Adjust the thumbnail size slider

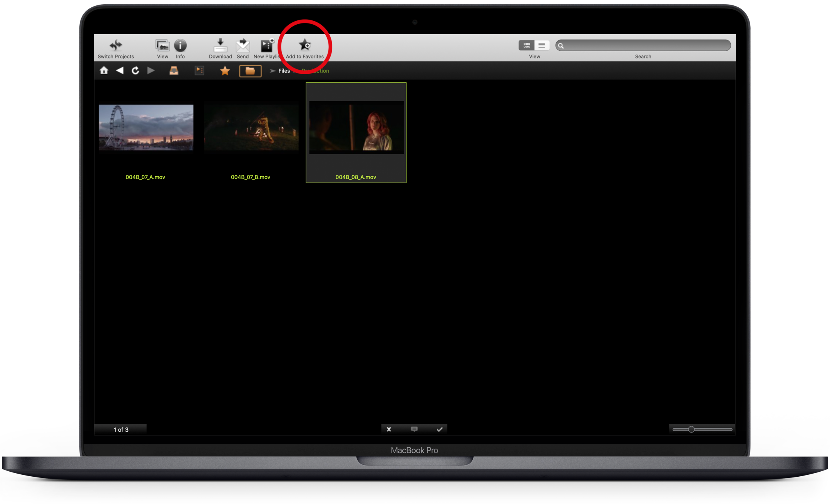[x=691, y=429]
